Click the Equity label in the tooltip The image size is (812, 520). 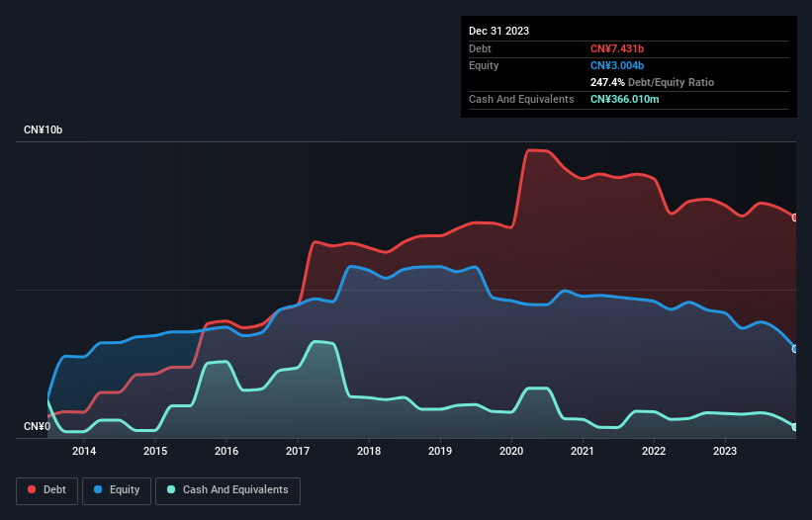click(484, 65)
